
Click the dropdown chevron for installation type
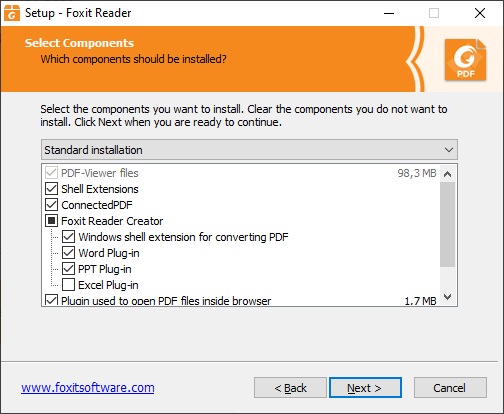tap(449, 150)
